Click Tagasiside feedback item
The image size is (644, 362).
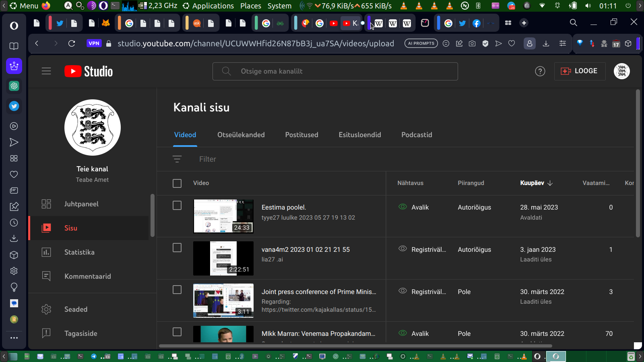click(80, 333)
